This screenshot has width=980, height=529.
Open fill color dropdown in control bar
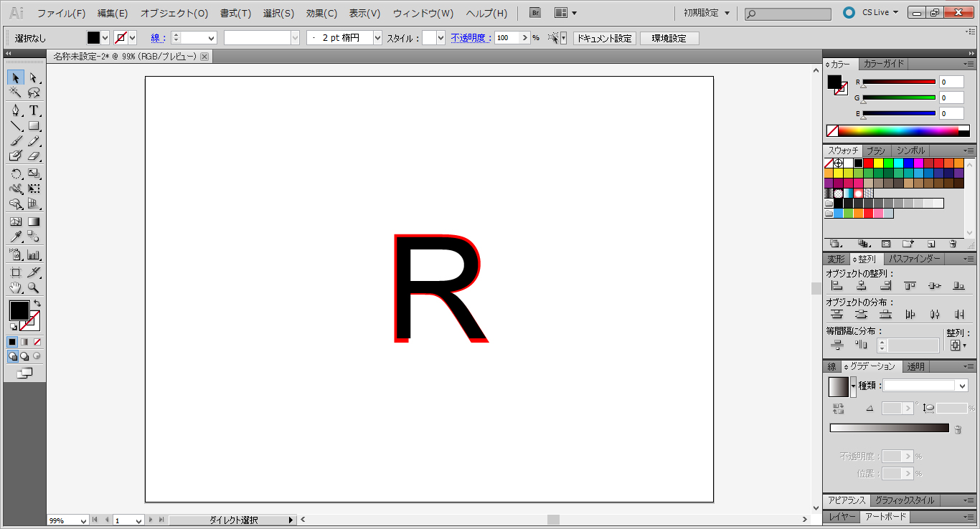click(x=105, y=38)
